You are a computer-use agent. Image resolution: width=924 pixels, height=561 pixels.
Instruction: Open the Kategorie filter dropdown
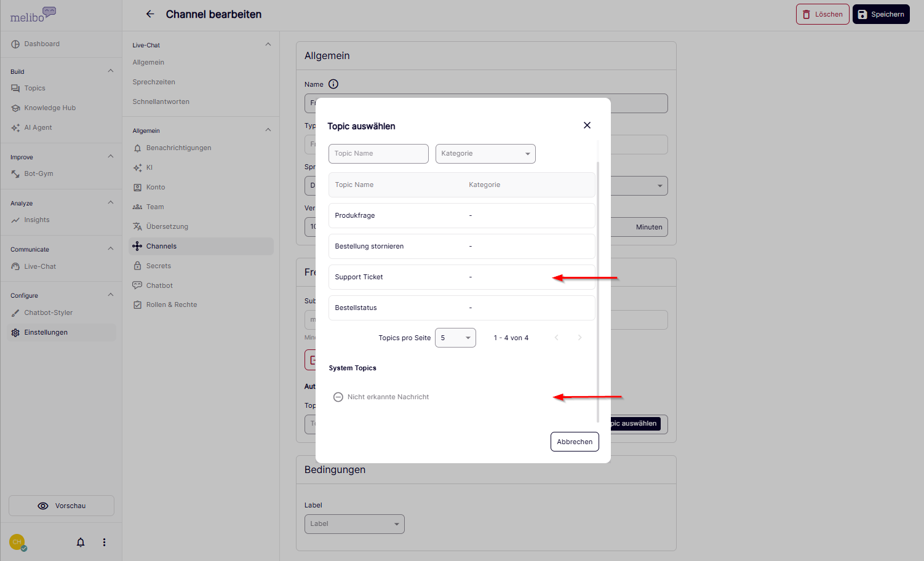point(485,154)
